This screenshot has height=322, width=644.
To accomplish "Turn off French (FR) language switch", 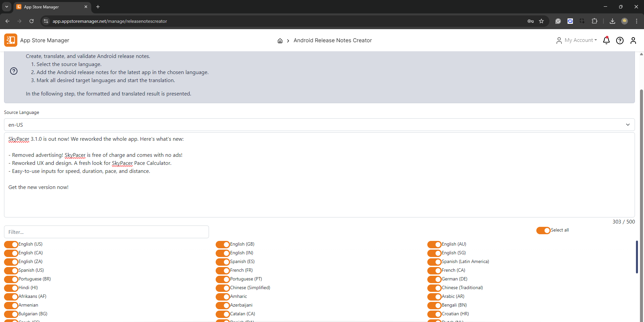I will (223, 270).
